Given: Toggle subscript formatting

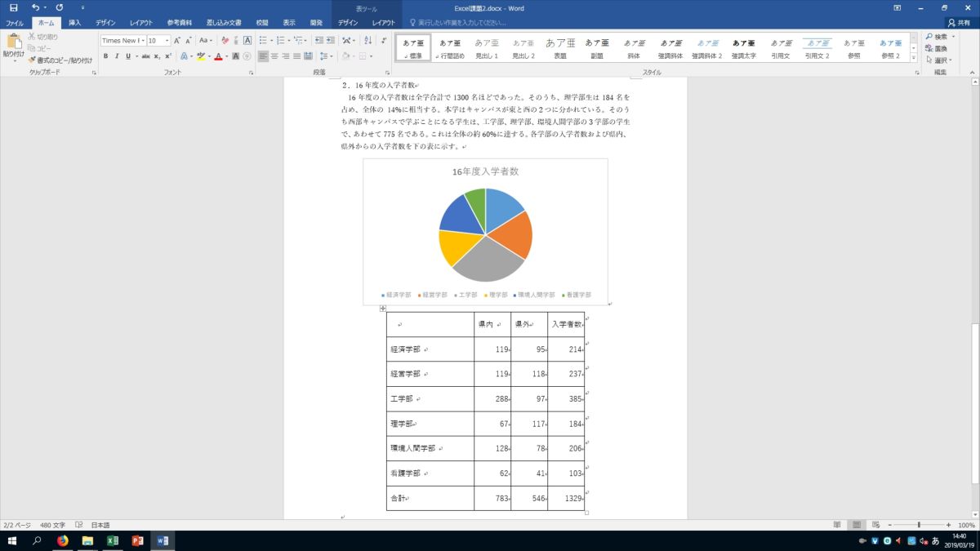Looking at the screenshot, I should pos(158,56).
